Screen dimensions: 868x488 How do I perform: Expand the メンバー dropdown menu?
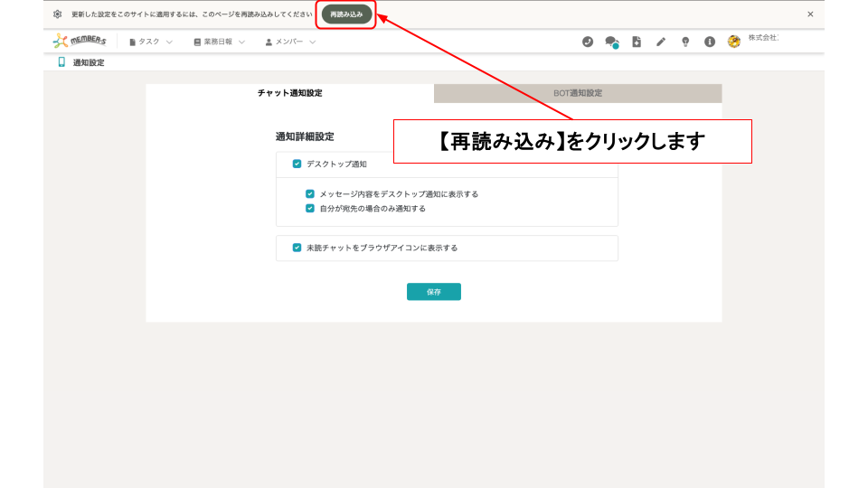[x=290, y=42]
